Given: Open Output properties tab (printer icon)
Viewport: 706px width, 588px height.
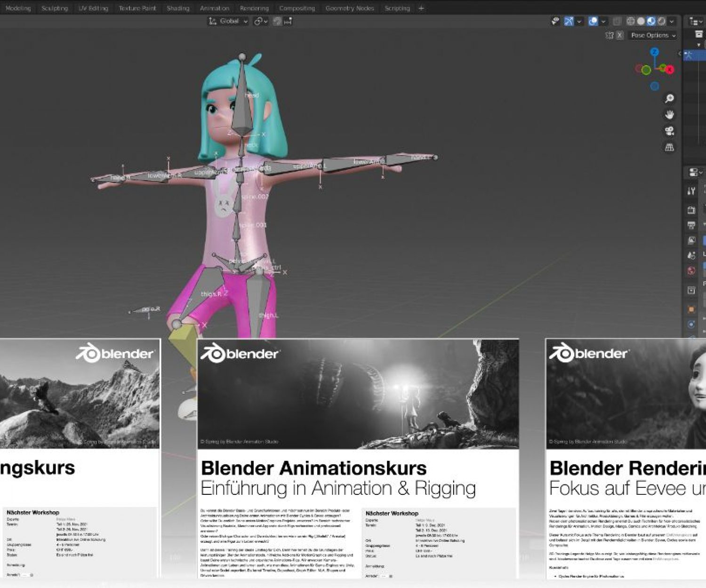Looking at the screenshot, I should coord(691,225).
